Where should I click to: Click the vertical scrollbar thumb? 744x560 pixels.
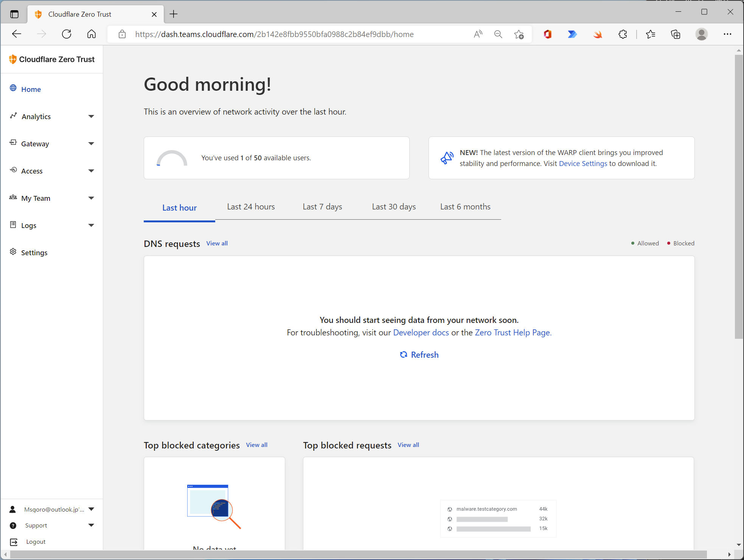point(739,197)
